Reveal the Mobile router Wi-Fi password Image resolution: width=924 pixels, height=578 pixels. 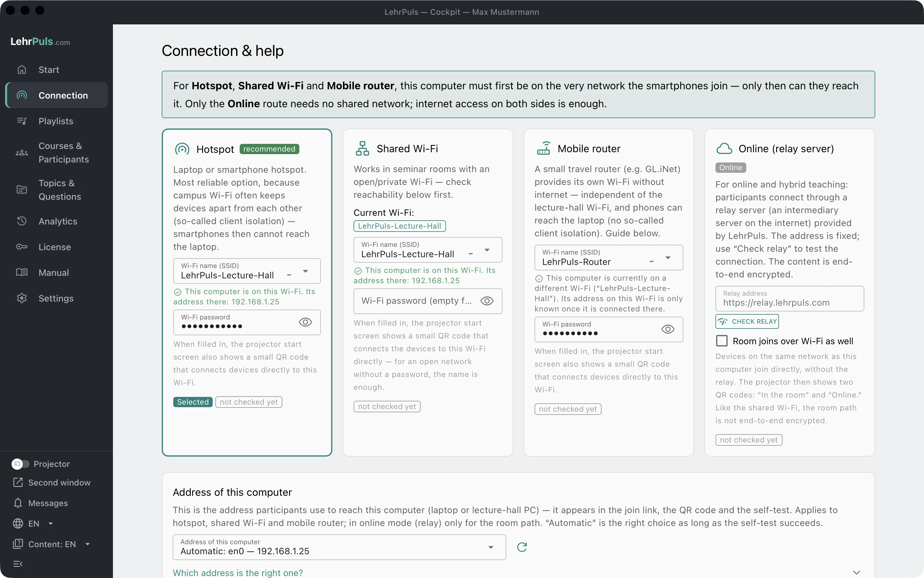click(x=668, y=329)
